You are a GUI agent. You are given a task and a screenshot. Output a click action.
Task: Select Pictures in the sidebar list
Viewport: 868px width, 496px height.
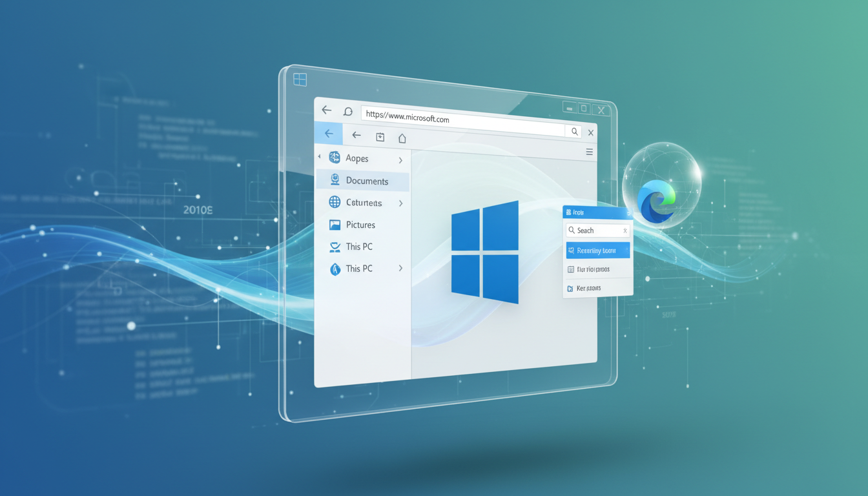coord(360,224)
